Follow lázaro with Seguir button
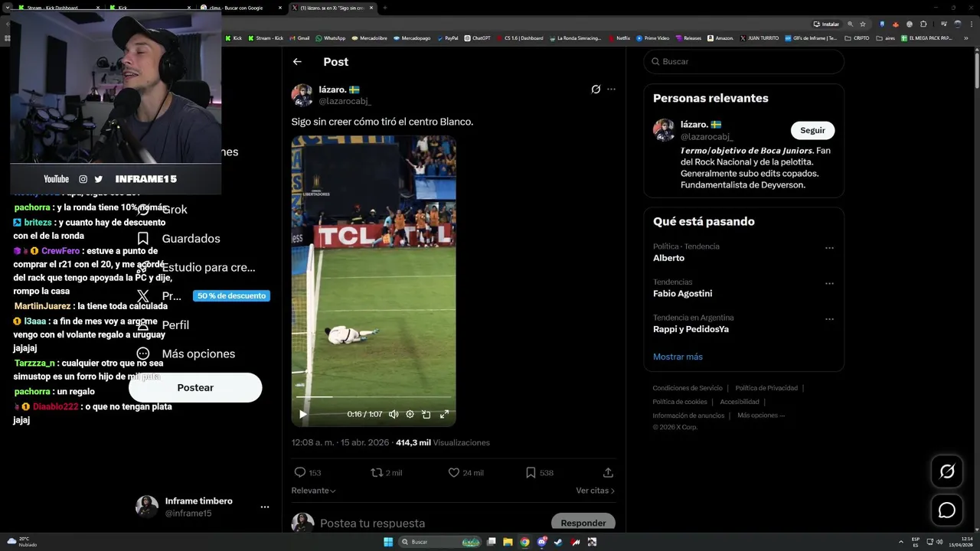Image resolution: width=980 pixels, height=551 pixels. pos(812,130)
